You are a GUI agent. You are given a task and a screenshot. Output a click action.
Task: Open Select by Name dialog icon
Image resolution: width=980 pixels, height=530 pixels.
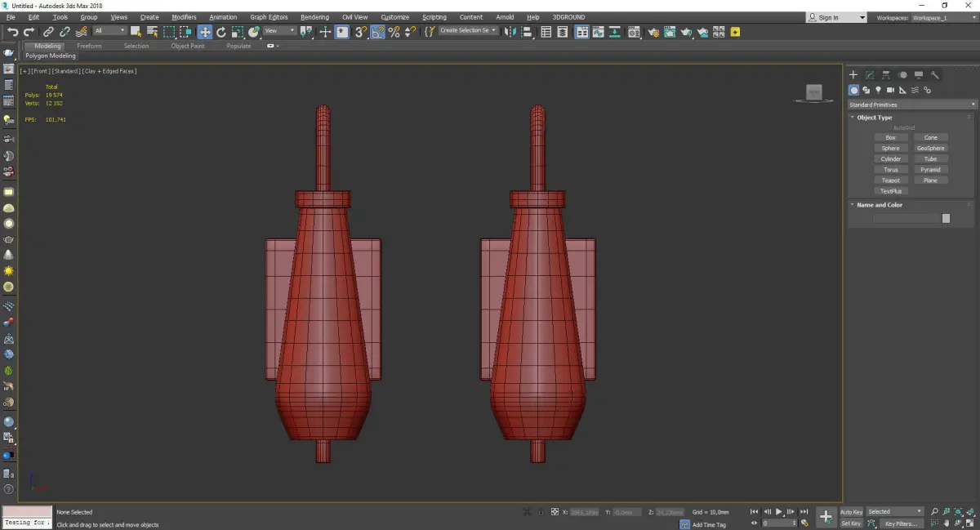coord(152,32)
